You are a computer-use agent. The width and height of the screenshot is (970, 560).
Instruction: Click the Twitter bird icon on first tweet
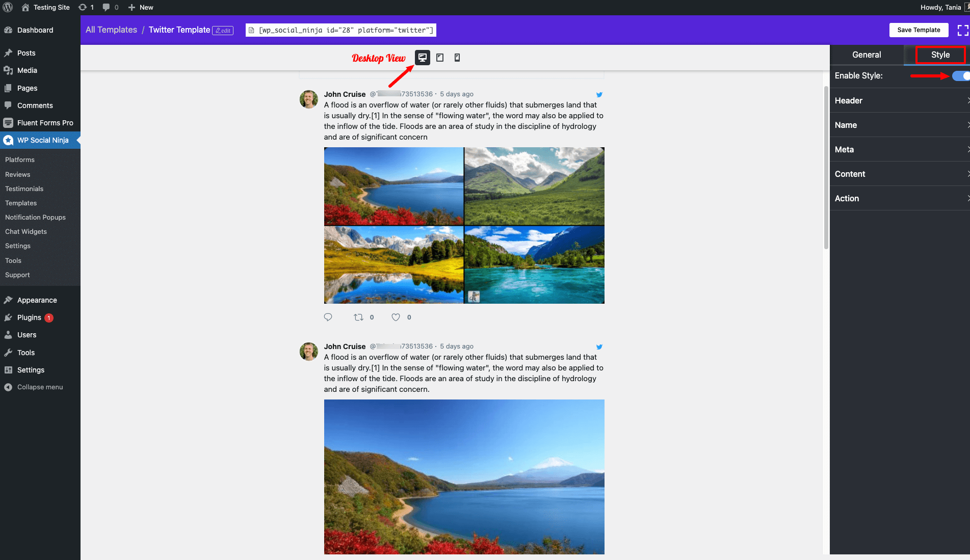(599, 95)
